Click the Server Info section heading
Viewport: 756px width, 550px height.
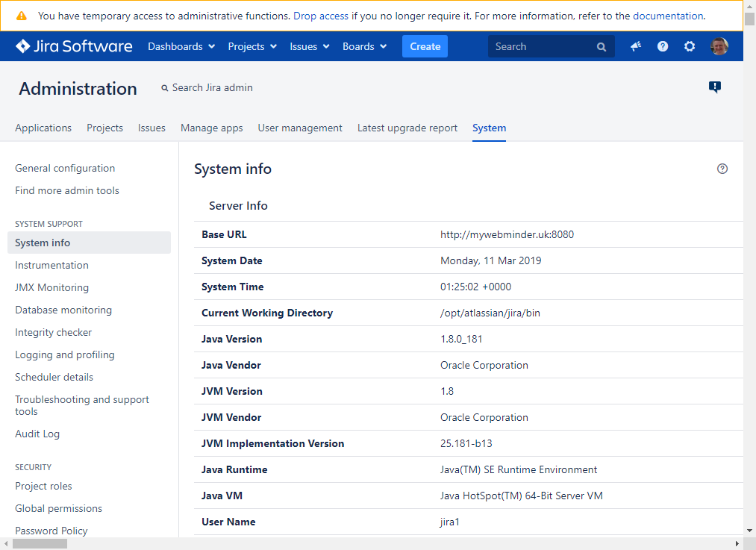click(x=238, y=206)
